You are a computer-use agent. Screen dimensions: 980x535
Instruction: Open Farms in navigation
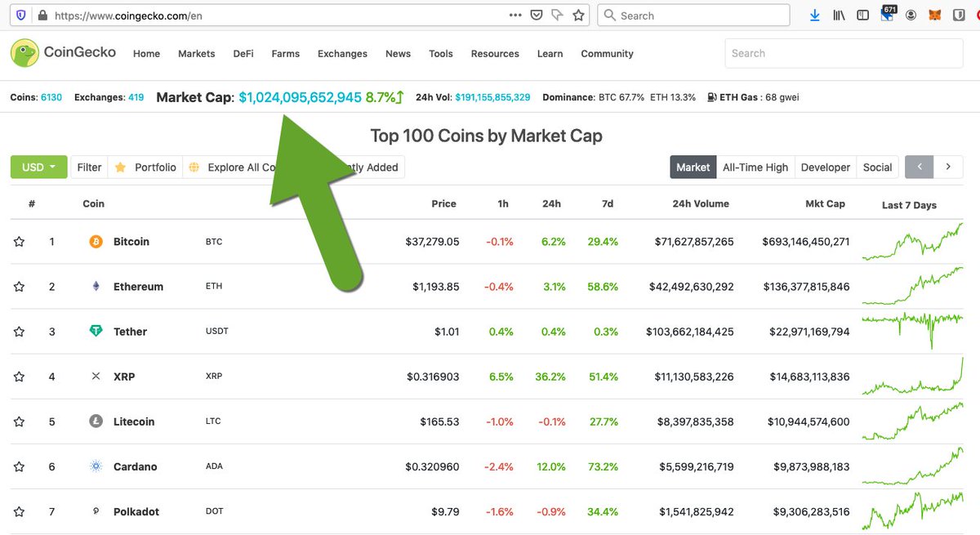286,54
